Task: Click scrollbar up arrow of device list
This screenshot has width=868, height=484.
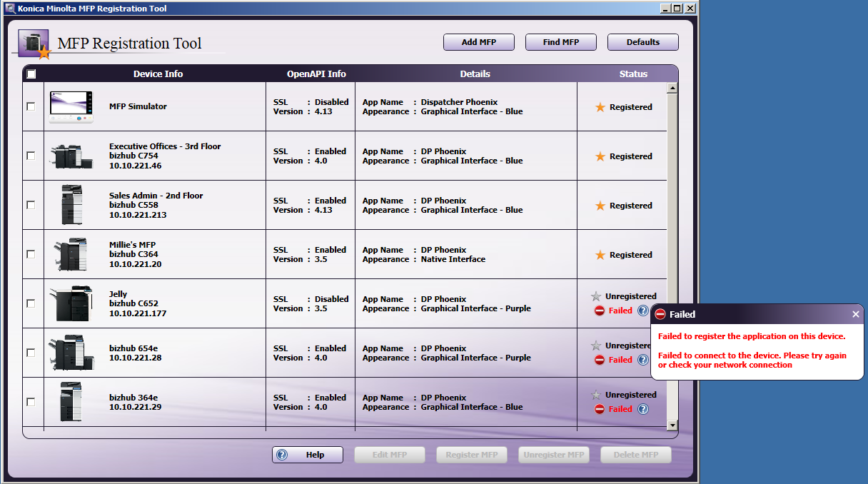Action: (672, 89)
